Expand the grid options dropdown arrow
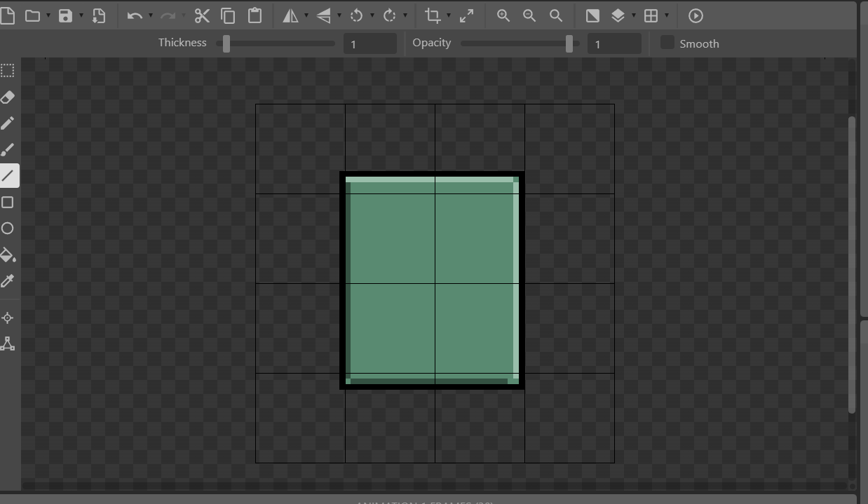Viewport: 868px width, 504px height. (x=667, y=15)
